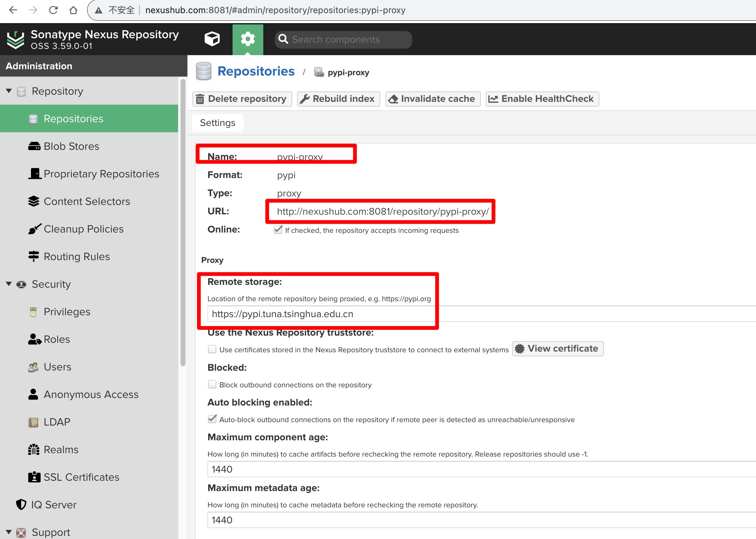Viewport: 756px width, 539px height.
Task: Click the Repositories database header icon
Action: (x=203, y=71)
